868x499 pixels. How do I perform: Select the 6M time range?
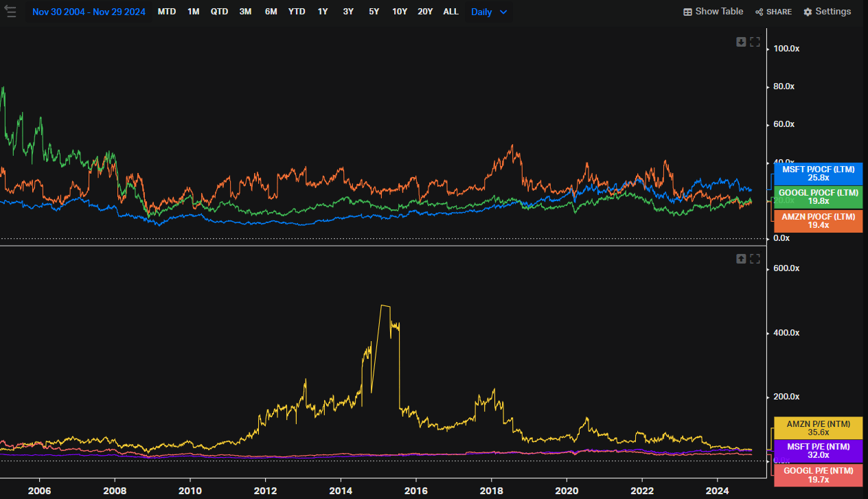pyautogui.click(x=271, y=12)
